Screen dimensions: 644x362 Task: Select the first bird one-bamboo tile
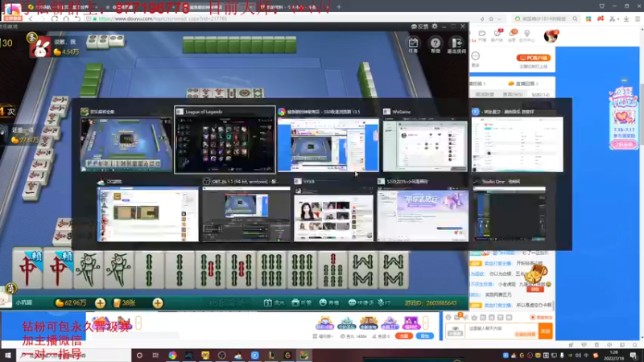point(89,269)
